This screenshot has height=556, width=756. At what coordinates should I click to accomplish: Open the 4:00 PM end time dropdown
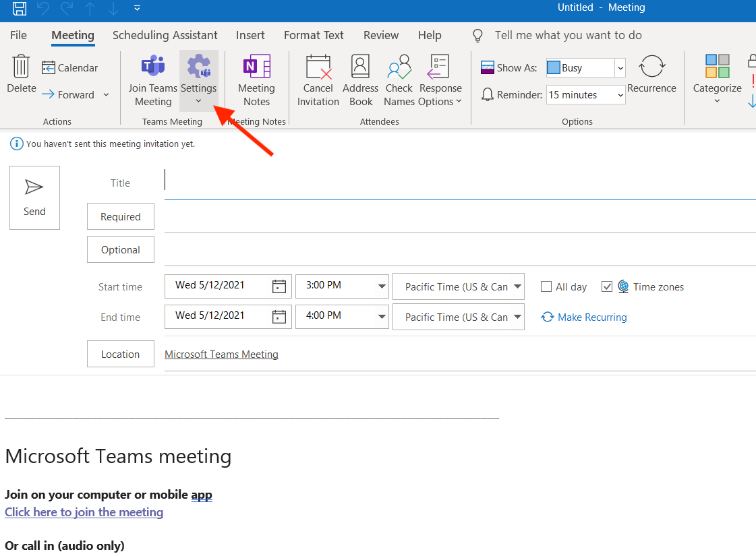click(382, 317)
